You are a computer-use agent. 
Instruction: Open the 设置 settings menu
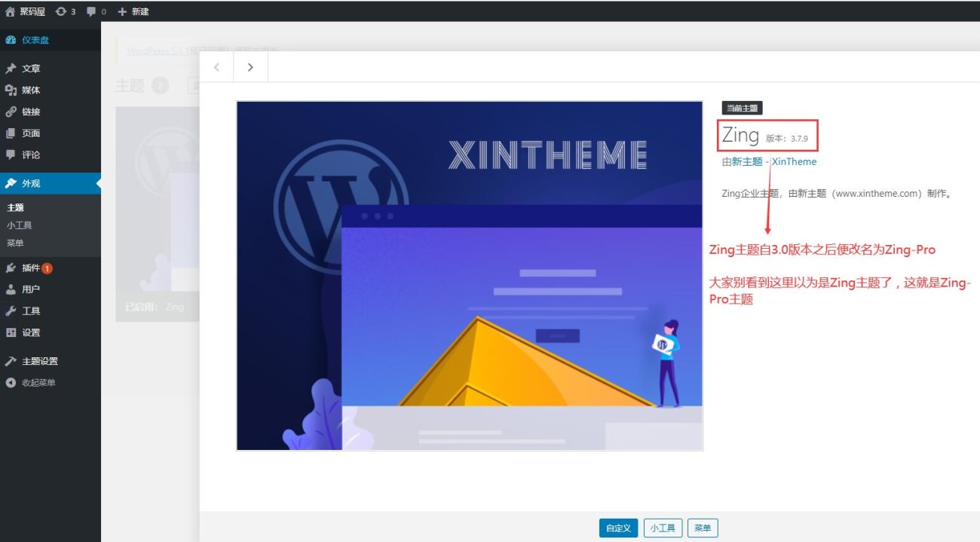pos(51,332)
